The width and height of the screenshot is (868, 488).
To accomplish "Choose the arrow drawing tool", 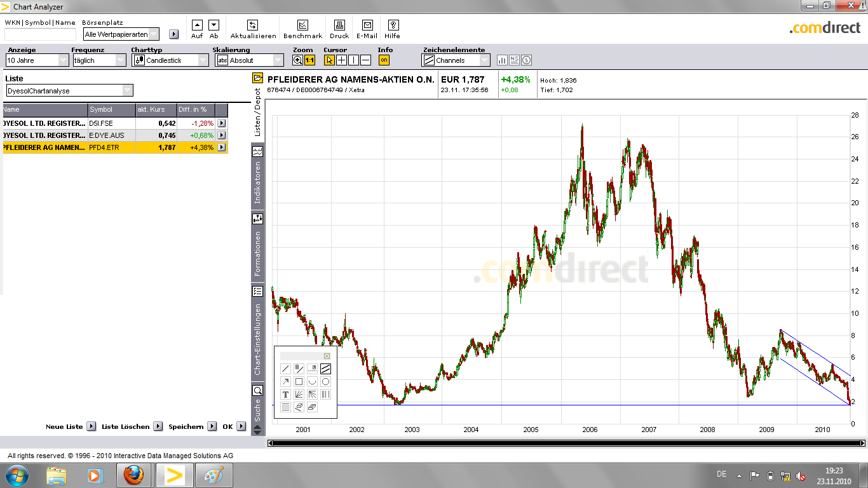I will pos(285,381).
